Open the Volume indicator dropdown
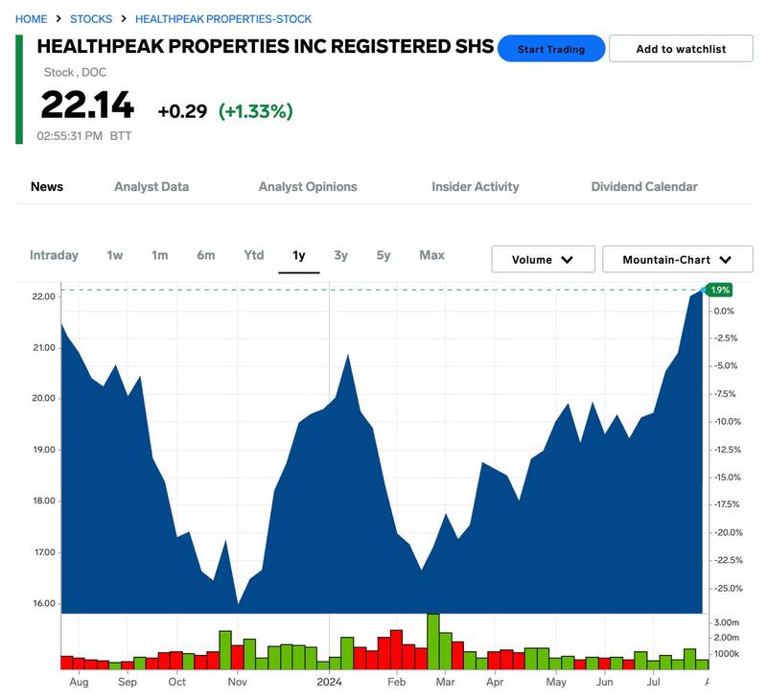The image size is (767, 700). [543, 259]
